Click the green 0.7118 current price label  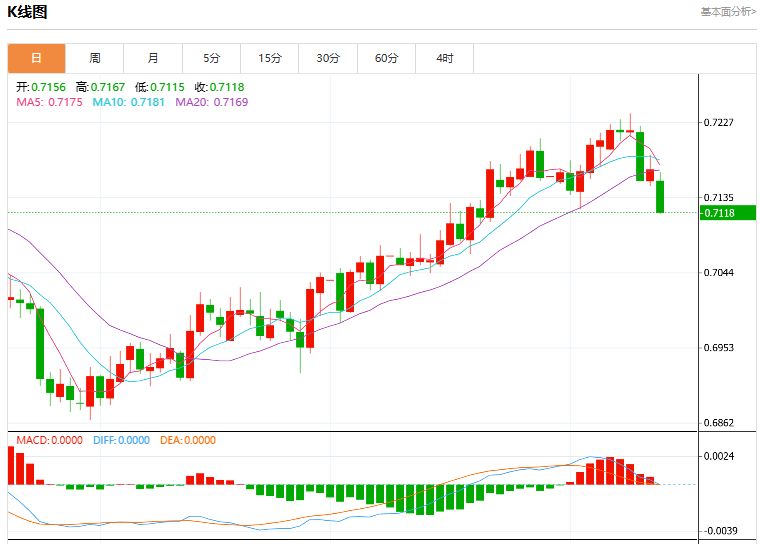(728, 213)
